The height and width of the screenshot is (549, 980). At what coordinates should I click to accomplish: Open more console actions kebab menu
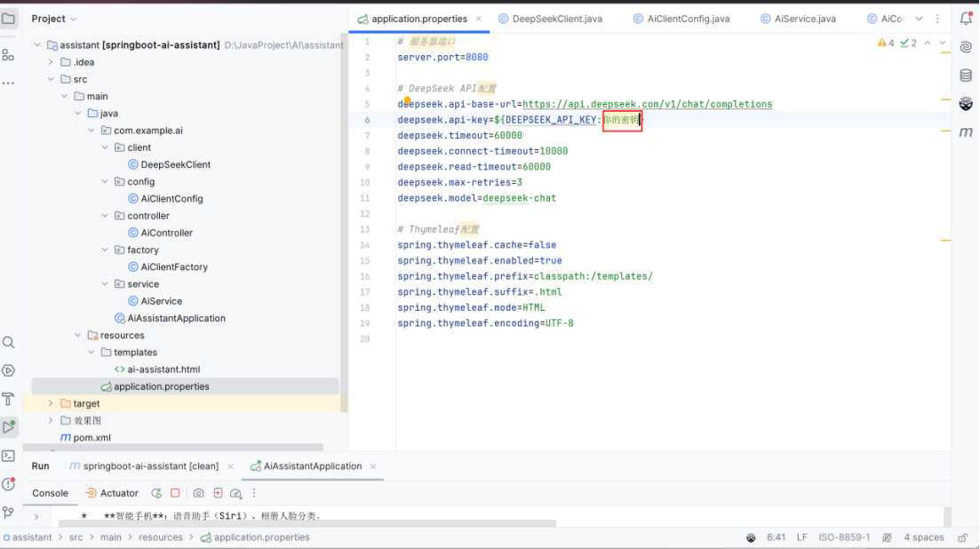(254, 493)
